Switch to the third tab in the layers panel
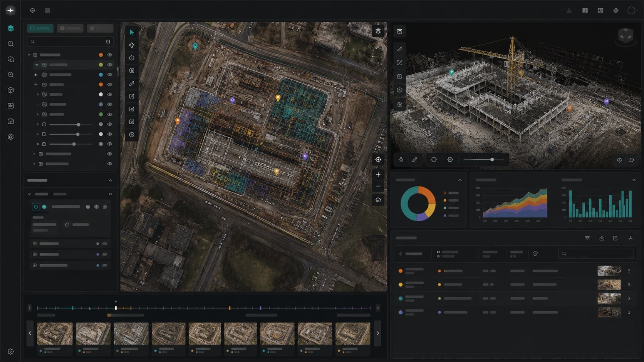644x362 pixels. (100, 28)
